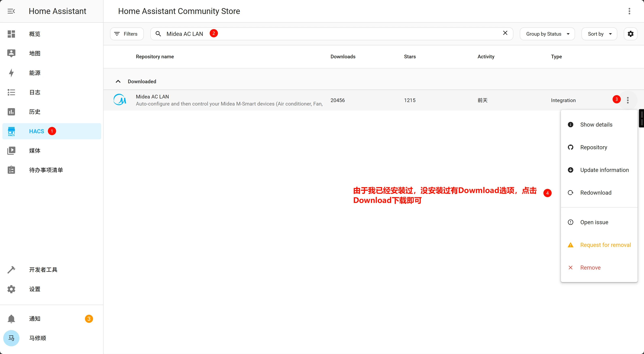This screenshot has height=354, width=644.
Task: Open the 历史 history chart icon
Action: coord(11,112)
